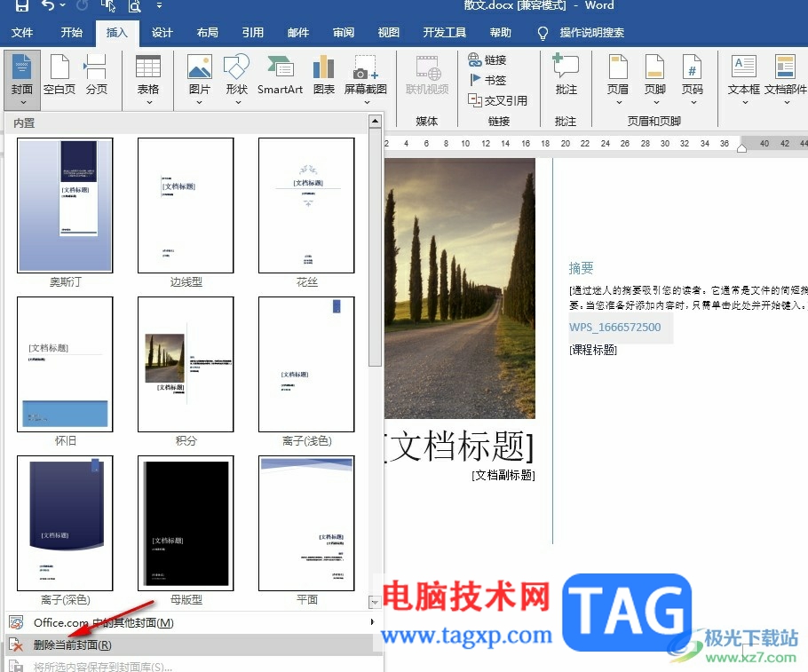Viewport: 808px width, 672px height.
Task: Select the 怀旧 cover page thumbnail
Action: coord(65,364)
